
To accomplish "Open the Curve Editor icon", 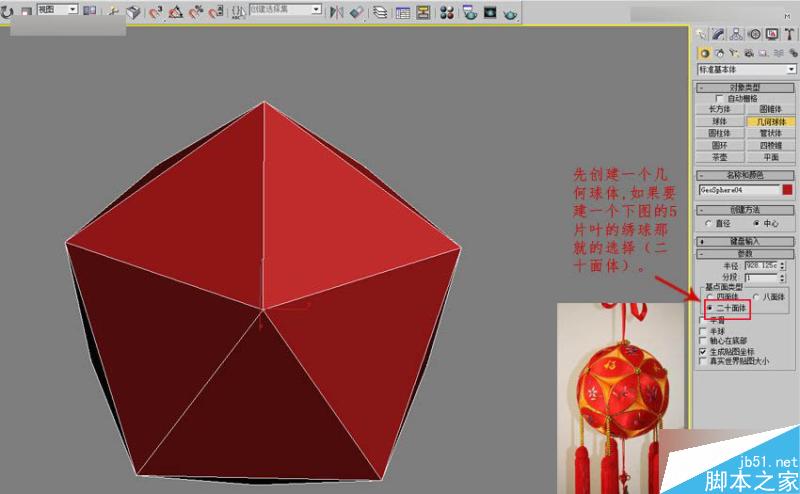I will [x=403, y=12].
